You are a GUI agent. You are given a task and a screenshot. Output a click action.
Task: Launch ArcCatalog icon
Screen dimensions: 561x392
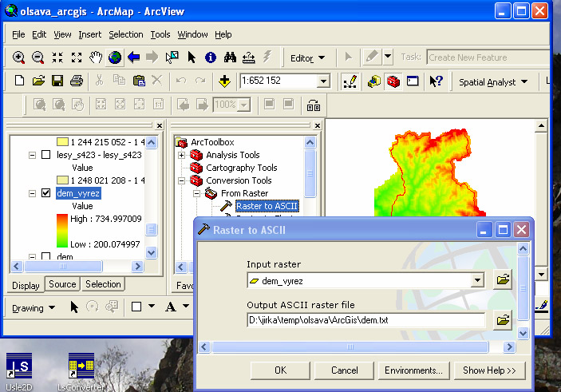point(374,81)
